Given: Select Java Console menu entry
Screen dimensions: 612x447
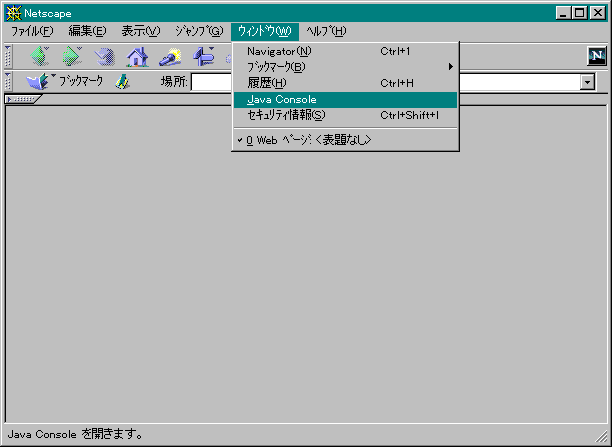Looking at the screenshot, I should tap(345, 100).
